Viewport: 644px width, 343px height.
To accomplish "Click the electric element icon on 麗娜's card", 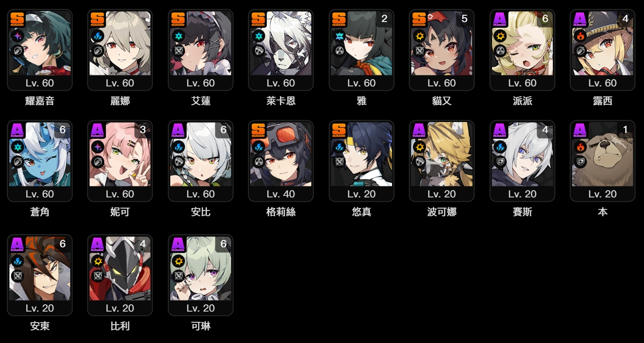I will [97, 36].
